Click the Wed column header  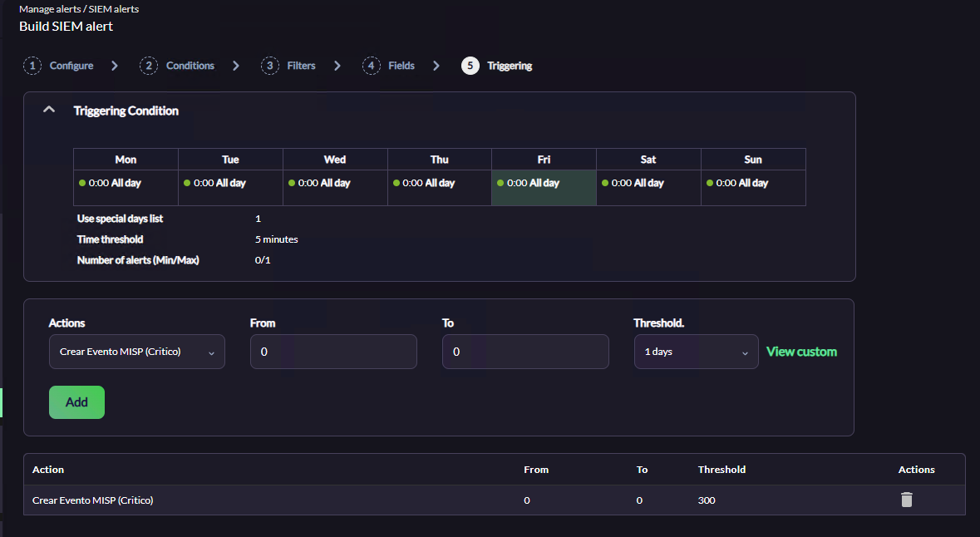tap(335, 160)
